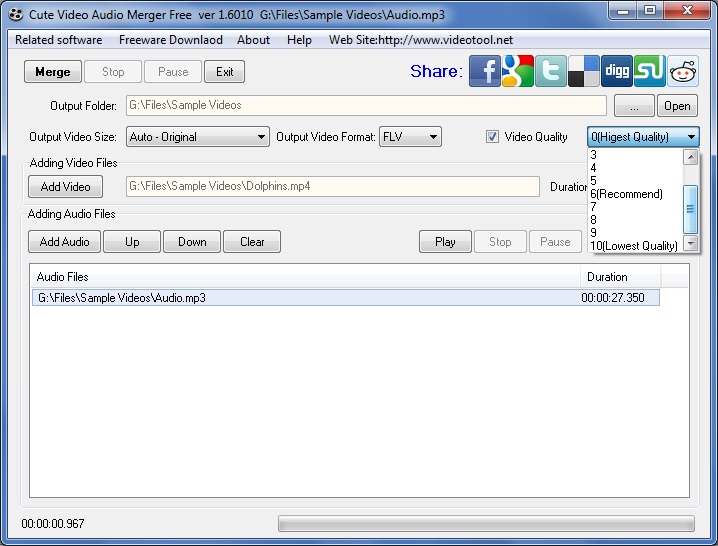718x546 pixels.
Task: Select quality 5 in the list
Action: click(x=635, y=180)
